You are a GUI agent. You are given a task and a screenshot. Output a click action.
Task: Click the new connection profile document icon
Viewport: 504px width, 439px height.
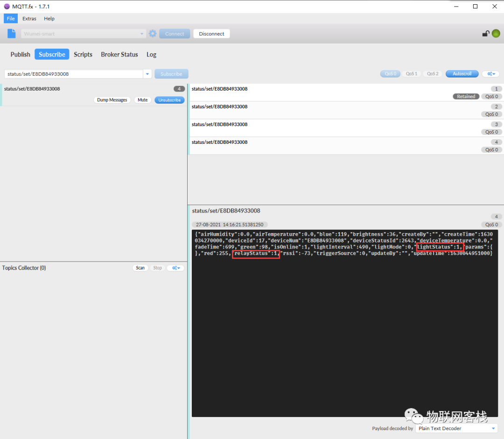12,34
